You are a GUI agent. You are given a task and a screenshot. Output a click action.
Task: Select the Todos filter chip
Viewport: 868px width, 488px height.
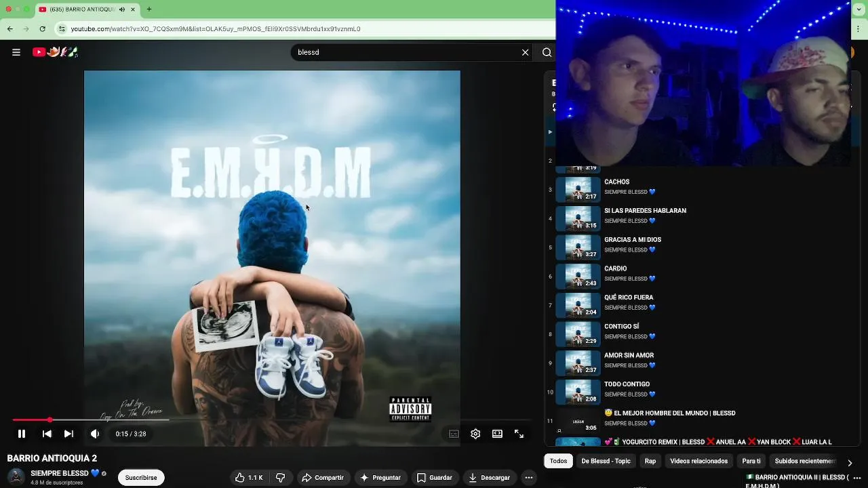coord(558,461)
